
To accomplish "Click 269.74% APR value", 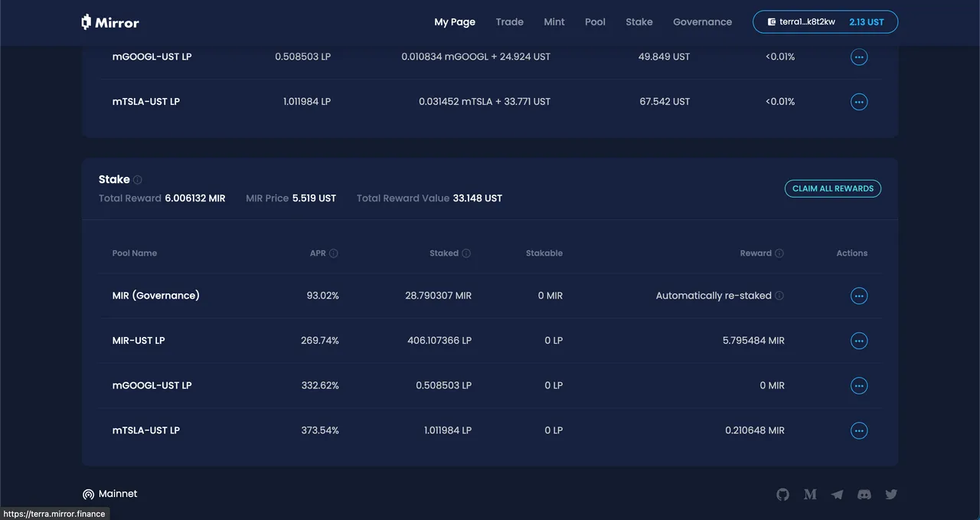I will click(320, 341).
